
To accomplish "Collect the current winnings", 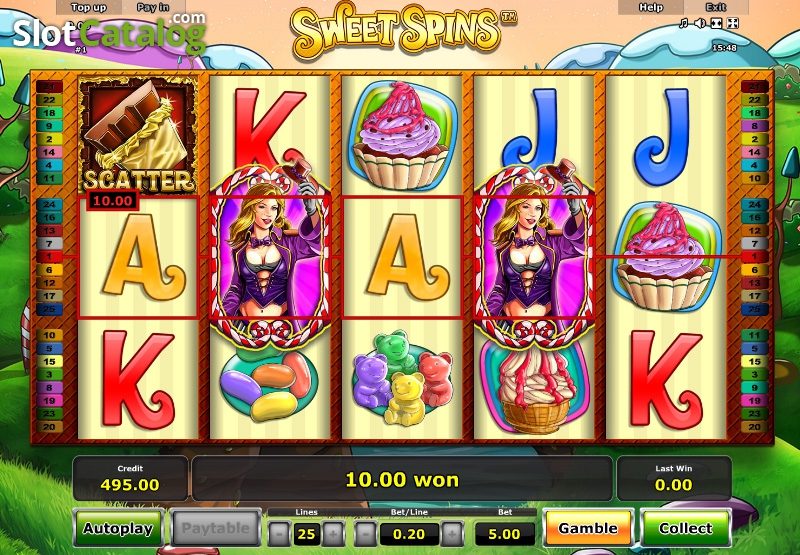I will (685, 528).
